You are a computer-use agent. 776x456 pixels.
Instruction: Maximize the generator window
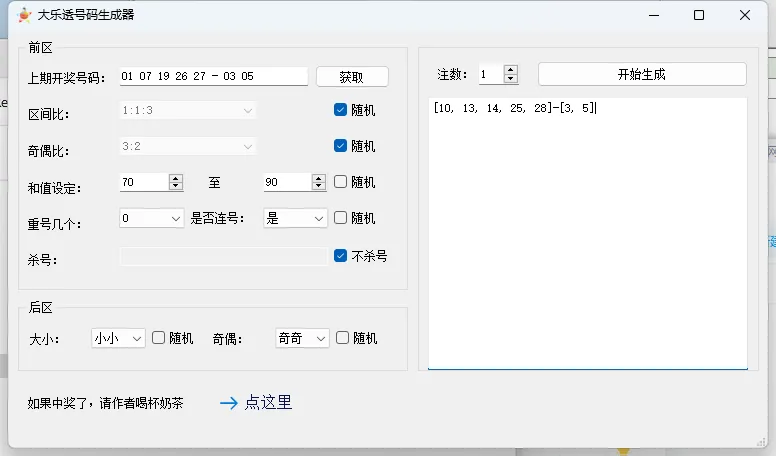699,15
